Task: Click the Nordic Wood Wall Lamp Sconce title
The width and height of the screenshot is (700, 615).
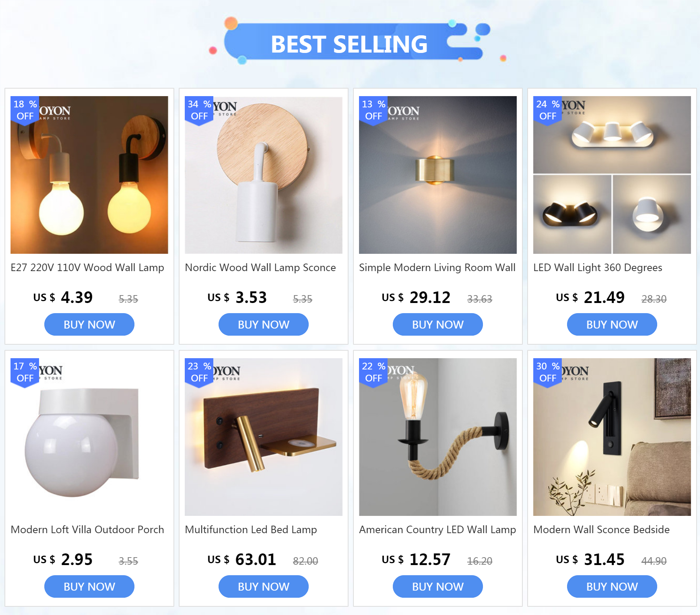Action: tap(260, 268)
